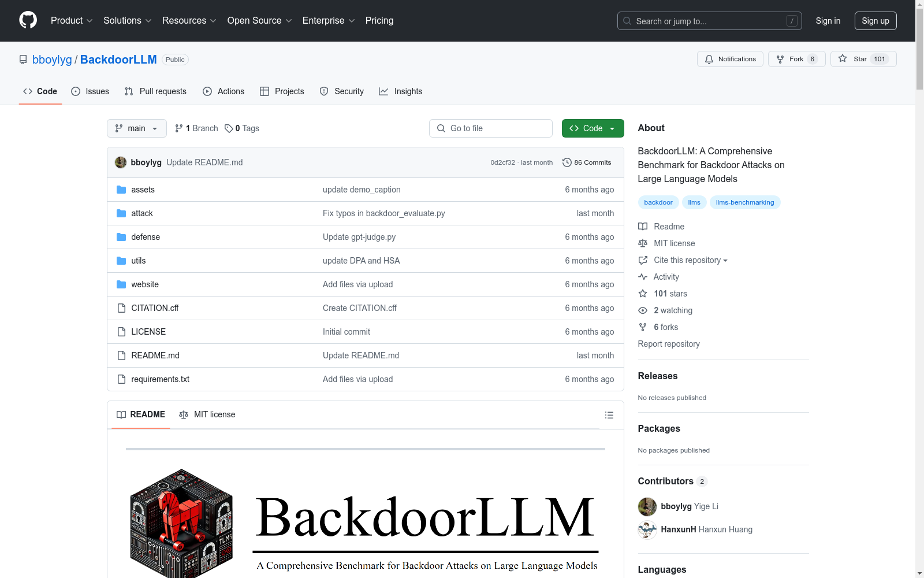Click Sign in link
The height and width of the screenshot is (578, 924).
click(828, 21)
